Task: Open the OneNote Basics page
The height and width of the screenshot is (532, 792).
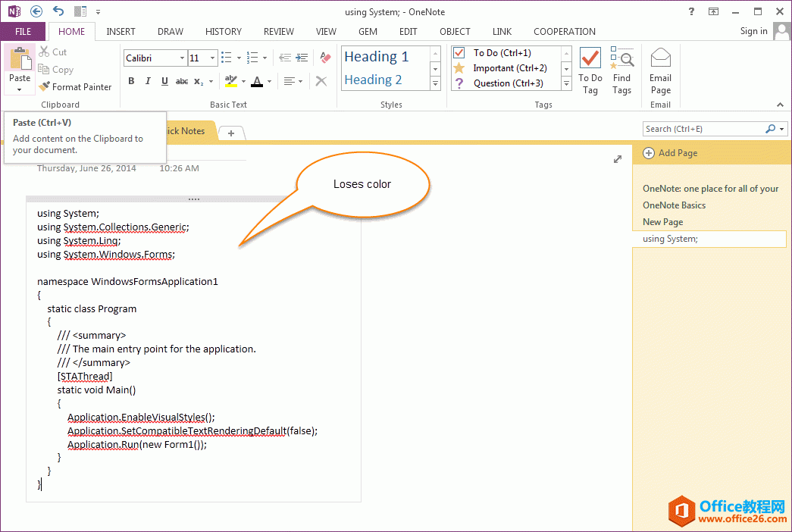Action: tap(674, 205)
